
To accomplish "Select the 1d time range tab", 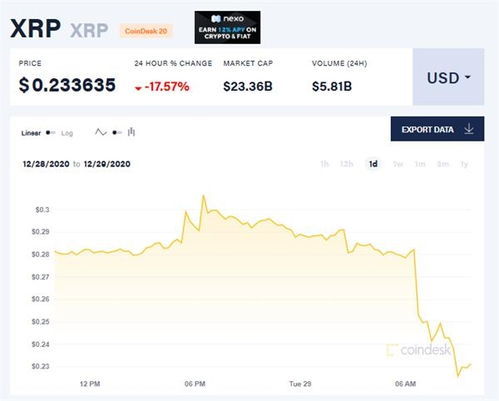I will pyautogui.click(x=373, y=164).
